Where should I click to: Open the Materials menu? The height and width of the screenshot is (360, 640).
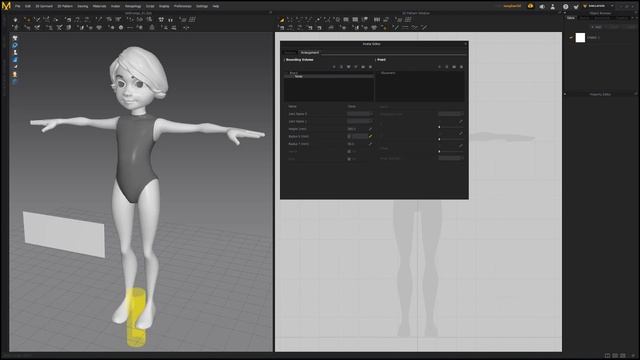tap(99, 6)
